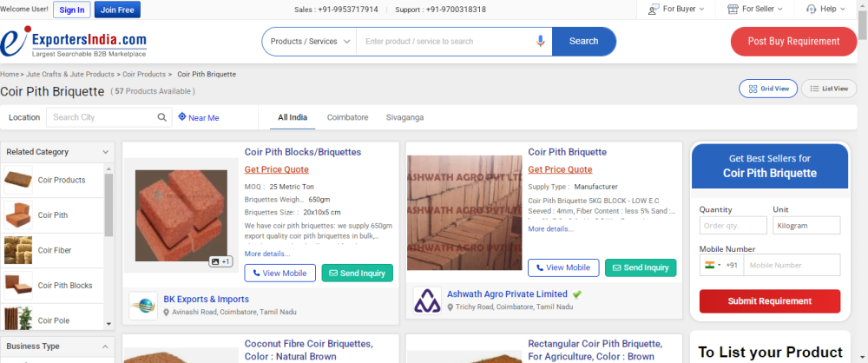Select the All India location tab
The width and height of the screenshot is (868, 363).
point(293,117)
